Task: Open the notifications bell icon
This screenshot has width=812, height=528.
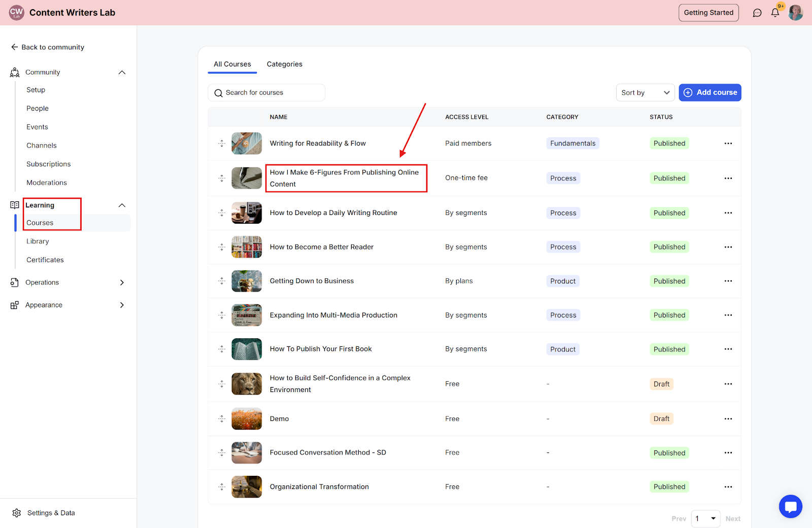Action: click(x=775, y=13)
